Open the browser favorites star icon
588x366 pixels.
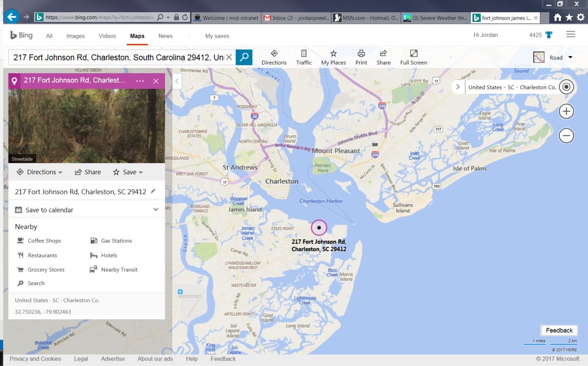(x=569, y=17)
